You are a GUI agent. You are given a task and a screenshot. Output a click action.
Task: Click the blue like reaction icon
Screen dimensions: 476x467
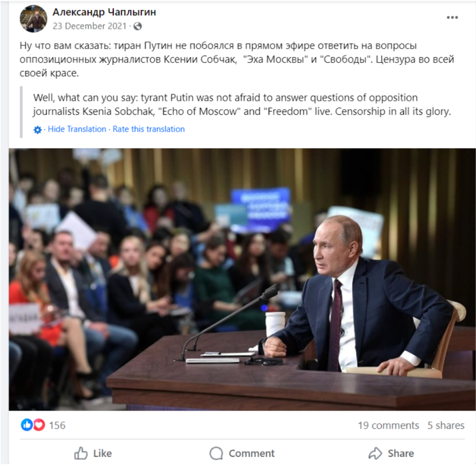27,425
